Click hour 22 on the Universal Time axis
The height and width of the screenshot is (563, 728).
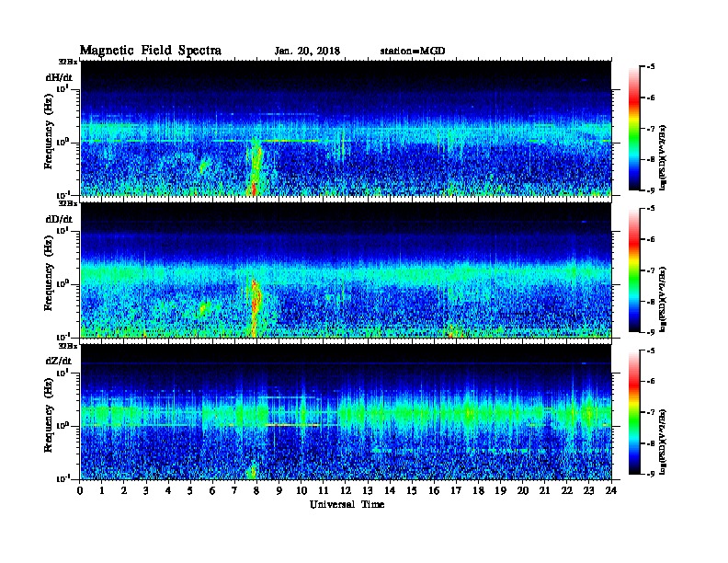click(x=567, y=491)
